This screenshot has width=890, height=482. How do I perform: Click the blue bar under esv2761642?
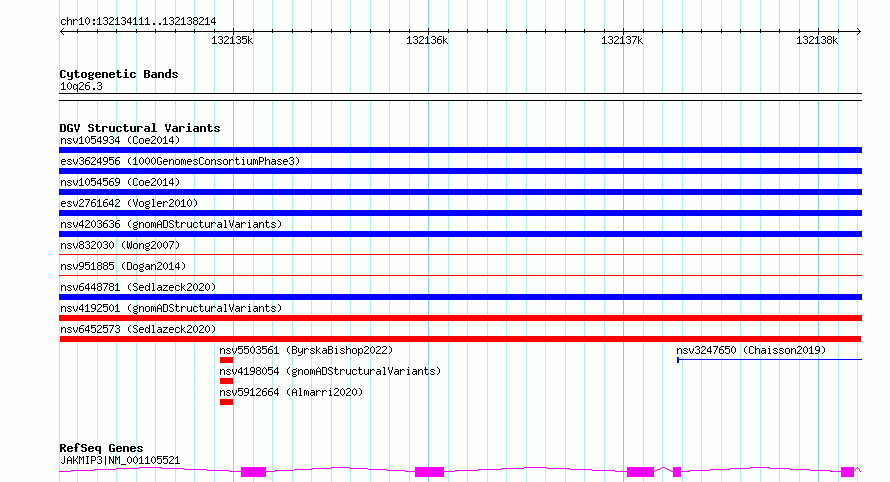pyautogui.click(x=460, y=213)
